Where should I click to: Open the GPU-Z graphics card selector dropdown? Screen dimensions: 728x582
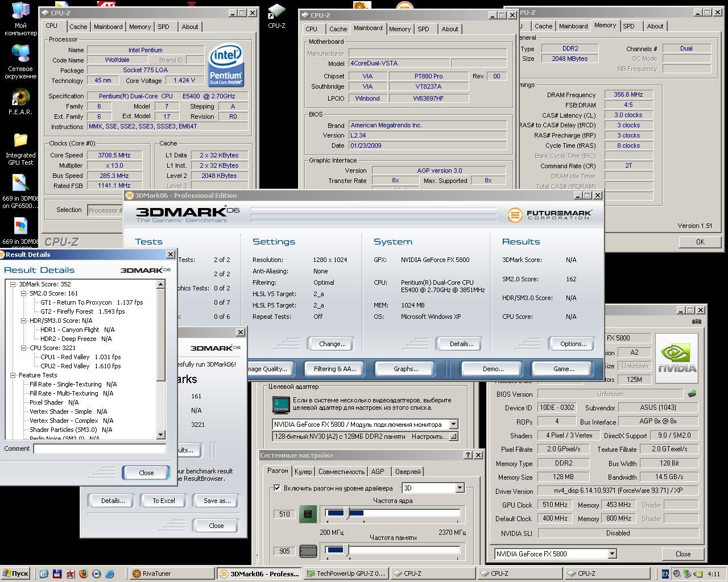click(612, 554)
